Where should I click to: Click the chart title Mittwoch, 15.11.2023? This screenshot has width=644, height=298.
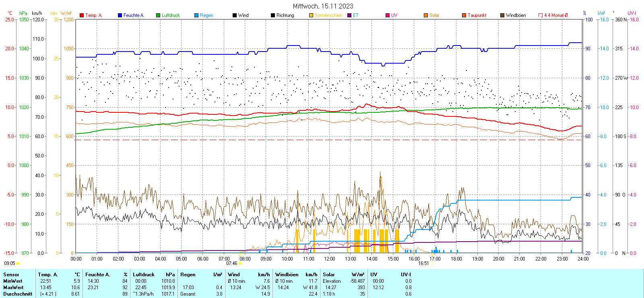(x=323, y=6)
